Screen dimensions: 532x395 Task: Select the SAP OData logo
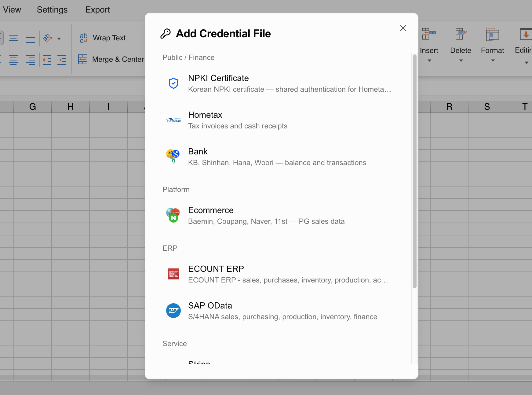tap(173, 311)
